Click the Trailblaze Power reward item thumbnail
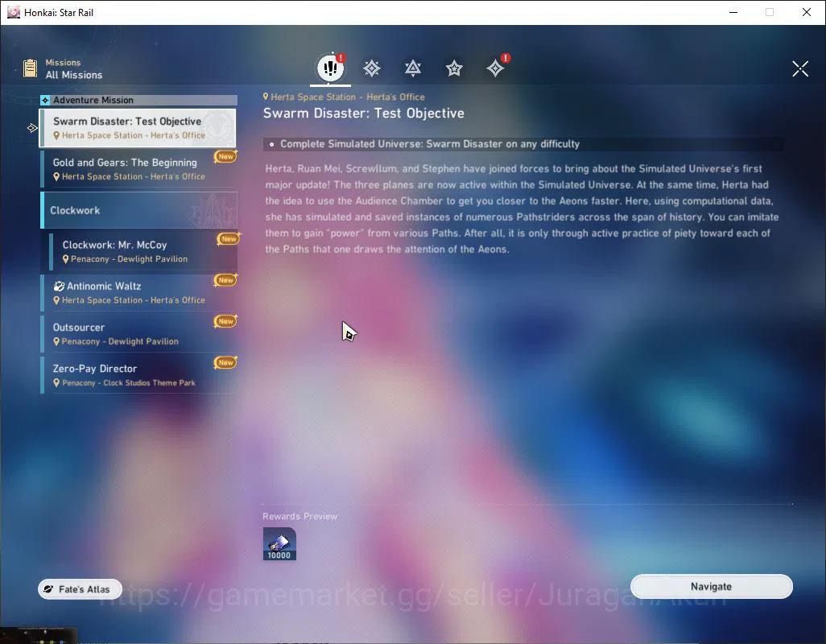This screenshot has height=644, width=826. [279, 544]
